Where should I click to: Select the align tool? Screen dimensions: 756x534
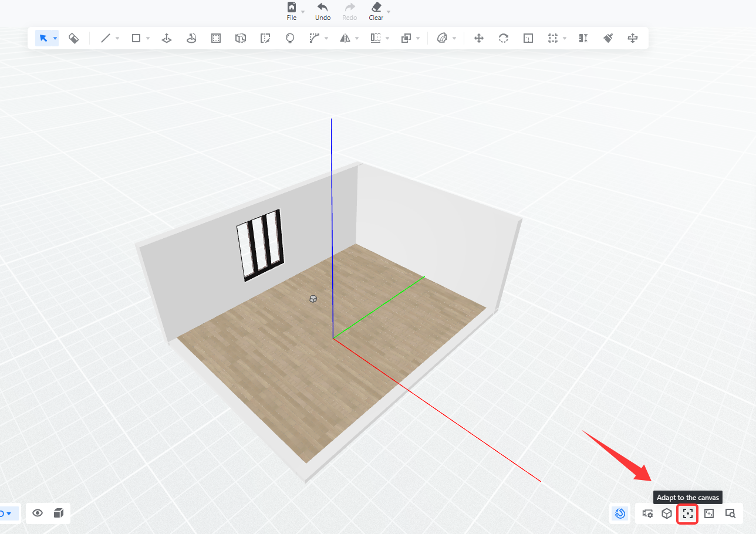pos(376,38)
